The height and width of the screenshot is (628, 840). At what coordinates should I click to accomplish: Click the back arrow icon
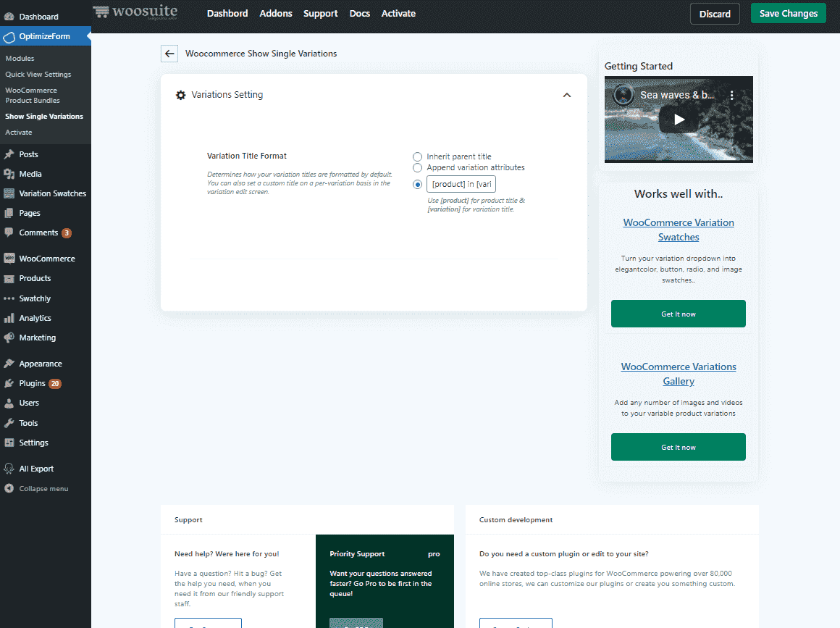coord(169,54)
